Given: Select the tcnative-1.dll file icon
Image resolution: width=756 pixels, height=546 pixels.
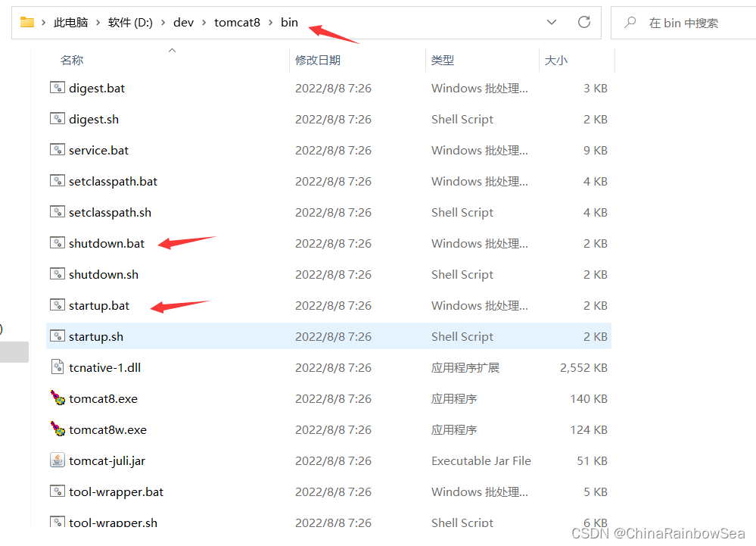Looking at the screenshot, I should point(58,367).
